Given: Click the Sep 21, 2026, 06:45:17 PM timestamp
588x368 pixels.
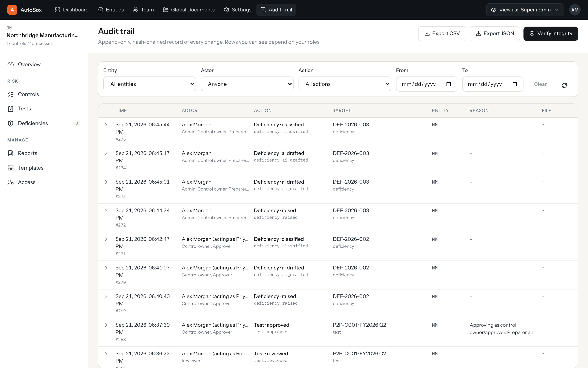Looking at the screenshot, I should coord(142,157).
